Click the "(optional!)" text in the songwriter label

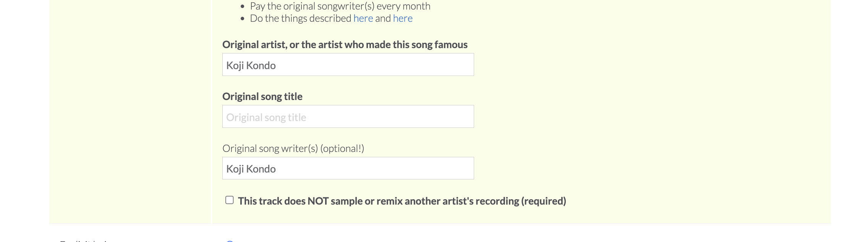[342, 148]
